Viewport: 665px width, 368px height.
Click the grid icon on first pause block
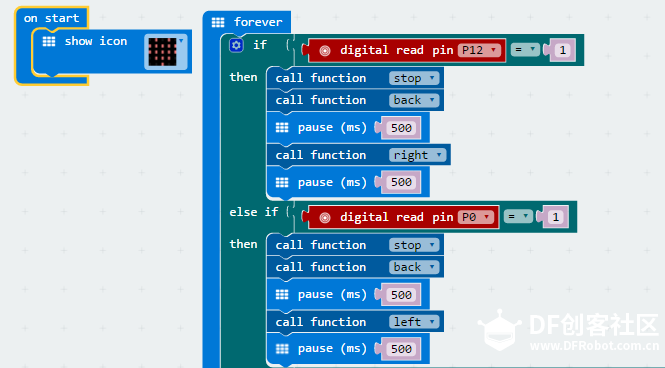pos(282,128)
